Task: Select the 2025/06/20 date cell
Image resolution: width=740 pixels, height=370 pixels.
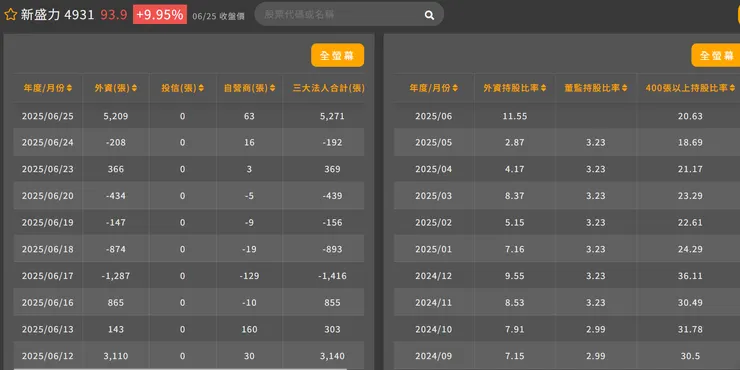Action: (x=48, y=195)
